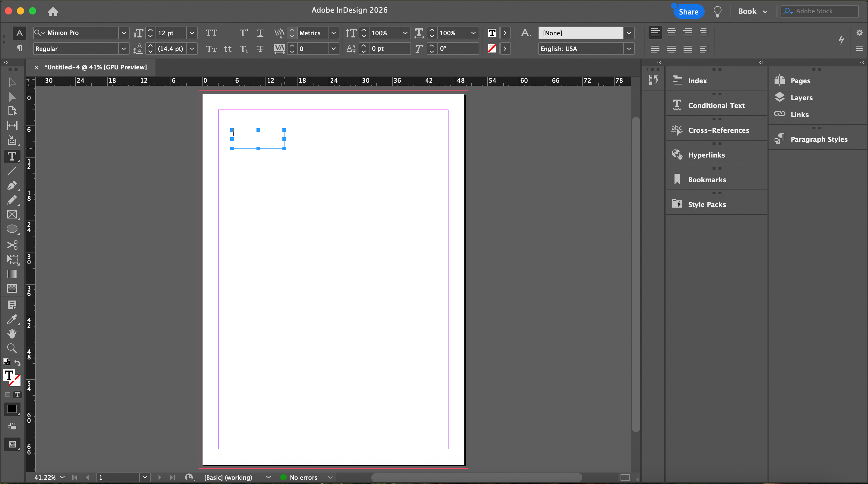
Task: Click the black Apply Color swatch
Action: pyautogui.click(x=12, y=409)
